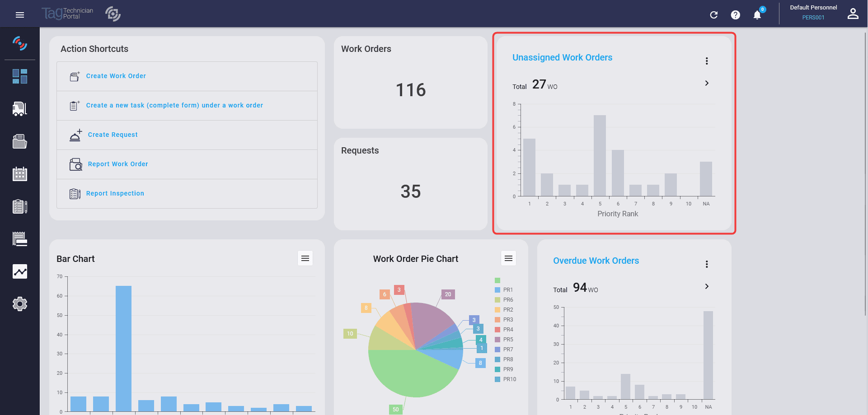Viewport: 868px width, 415px height.
Task: Toggle PR5 legend entry in pie chart
Action: 504,340
